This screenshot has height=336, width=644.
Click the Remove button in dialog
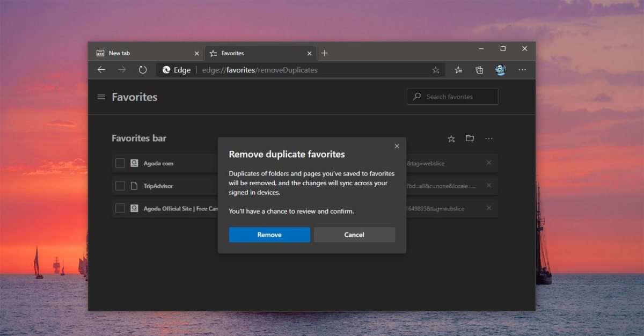click(x=269, y=235)
